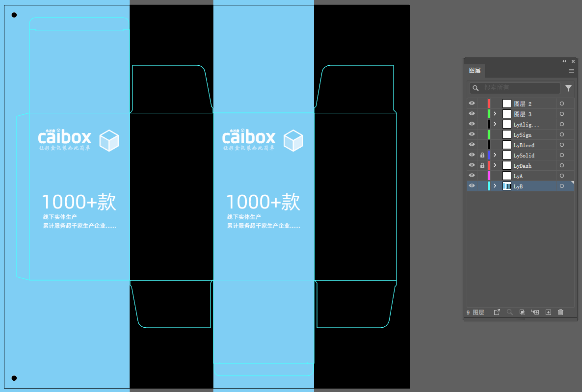This screenshot has width=582, height=392.
Task: Toggle visibility of the LyBleed layer
Action: [472, 145]
